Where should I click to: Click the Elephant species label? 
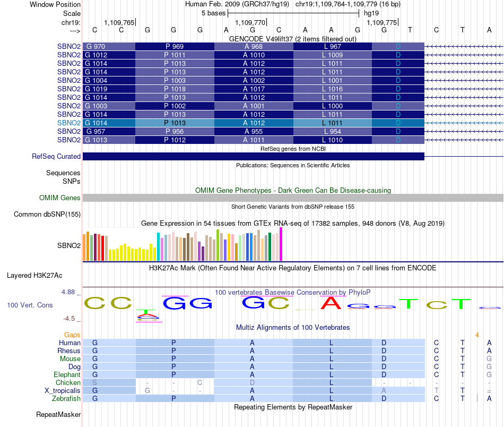click(67, 374)
